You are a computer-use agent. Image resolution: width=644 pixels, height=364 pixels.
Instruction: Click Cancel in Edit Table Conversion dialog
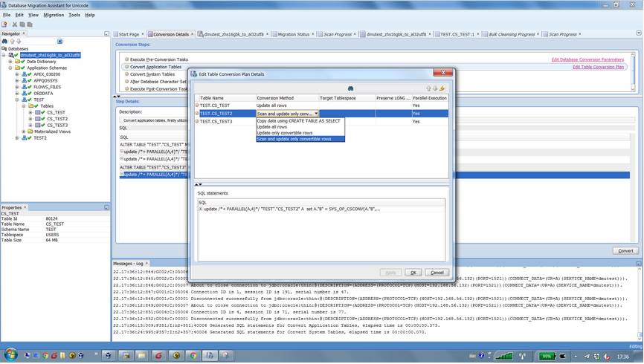click(x=437, y=273)
